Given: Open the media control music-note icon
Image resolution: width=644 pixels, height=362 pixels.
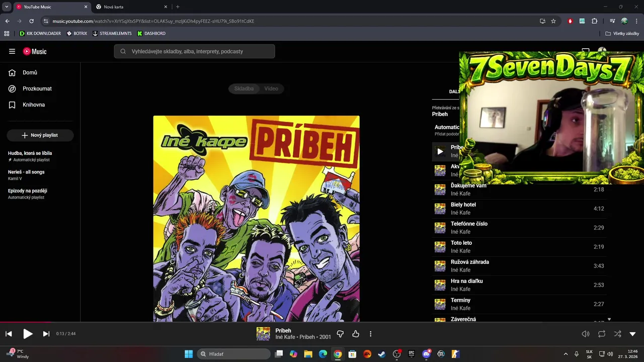Looking at the screenshot, I should [612, 21].
